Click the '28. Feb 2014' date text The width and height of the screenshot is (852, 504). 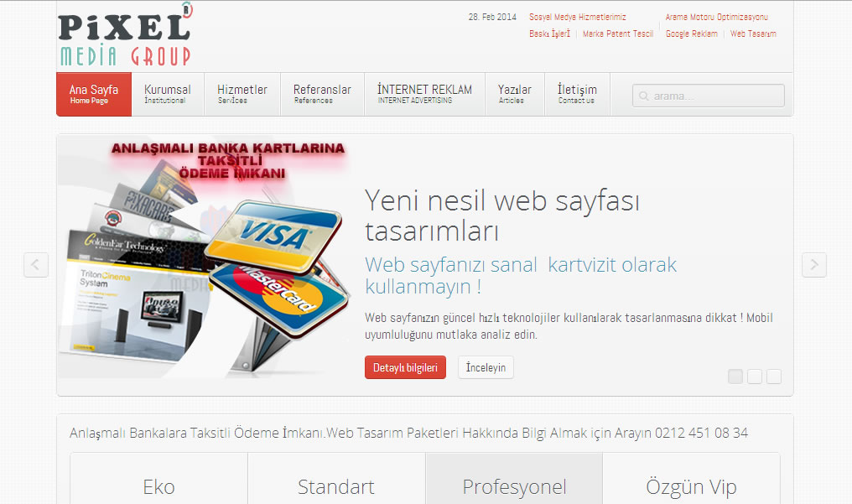coord(492,18)
